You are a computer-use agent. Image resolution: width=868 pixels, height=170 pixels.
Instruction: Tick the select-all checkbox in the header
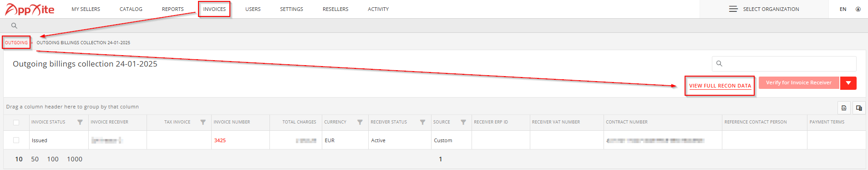(16, 122)
